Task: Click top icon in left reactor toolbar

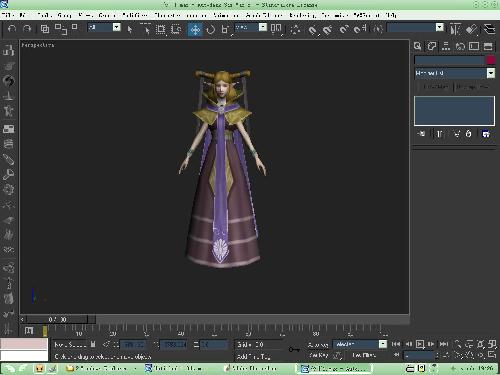Action: 8,50
